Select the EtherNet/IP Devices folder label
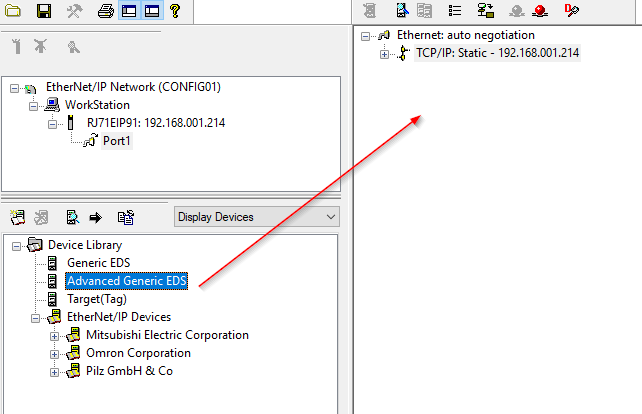 point(119,317)
